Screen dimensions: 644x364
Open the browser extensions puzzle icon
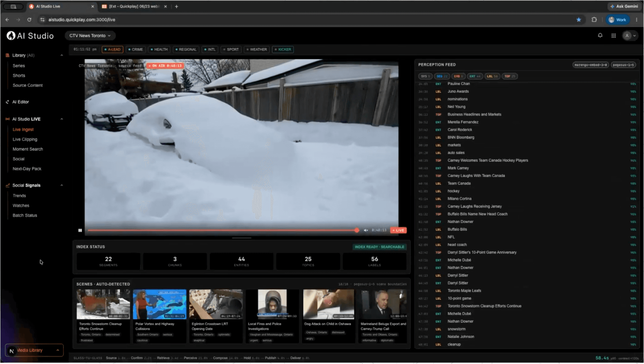coord(594,20)
